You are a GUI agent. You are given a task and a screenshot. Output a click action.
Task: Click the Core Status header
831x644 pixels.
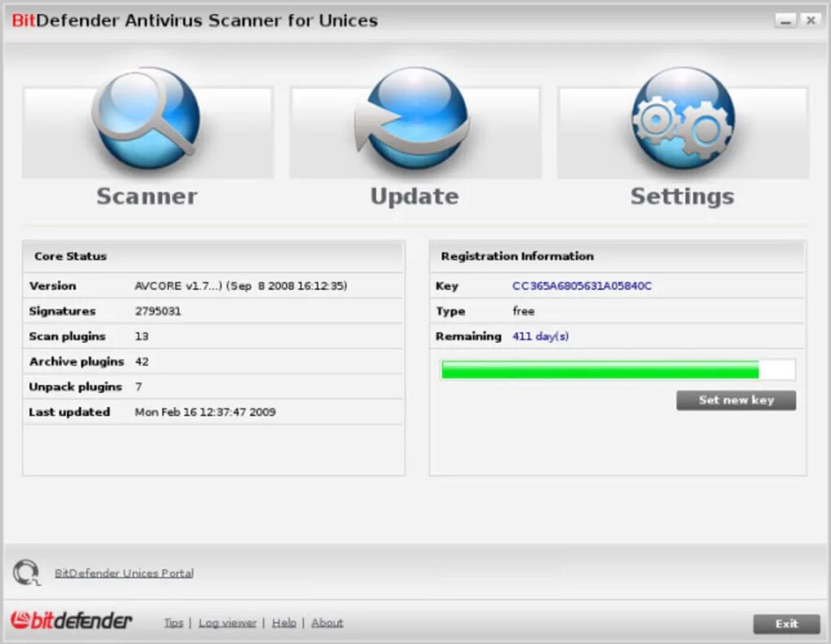(71, 256)
